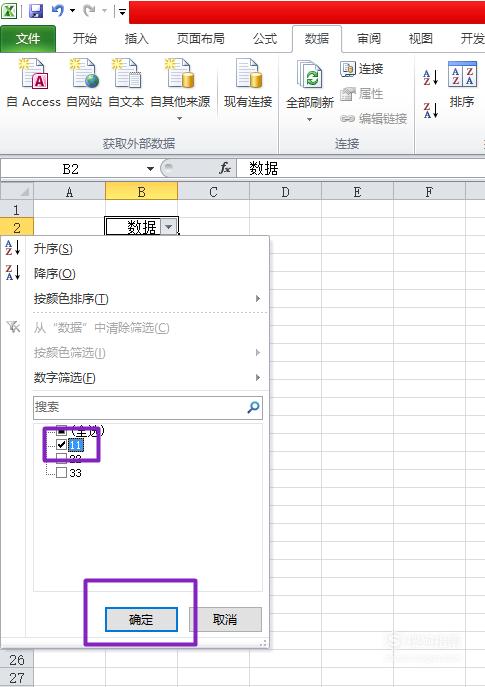Open the 排序 dialog
Screen dimensions: 485x687
pyautogui.click(x=462, y=84)
